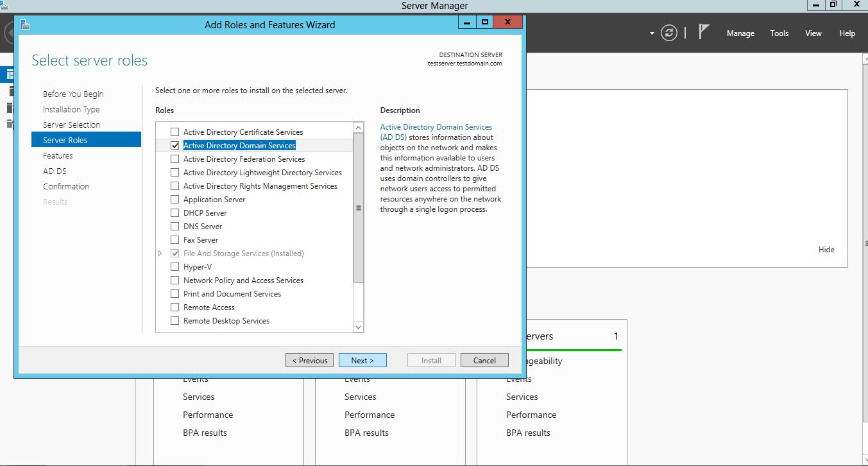Cancel the Add Roles wizard

click(x=484, y=360)
